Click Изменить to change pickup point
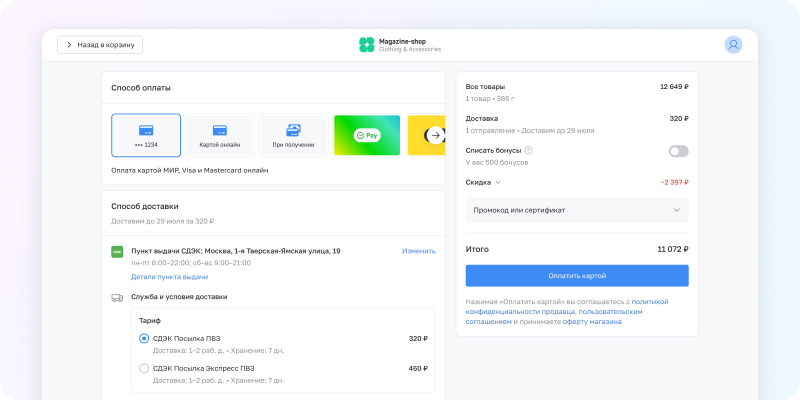The width and height of the screenshot is (800, 400). pyautogui.click(x=418, y=251)
